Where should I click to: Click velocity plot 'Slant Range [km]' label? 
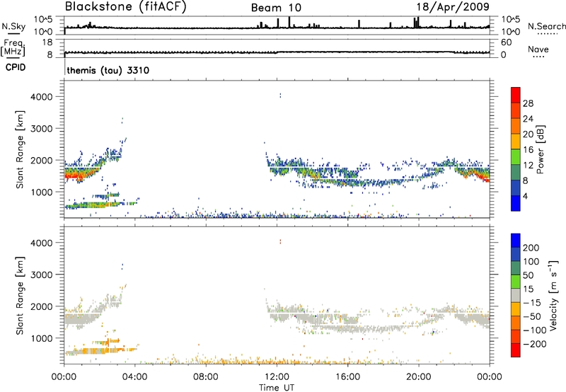(20, 296)
